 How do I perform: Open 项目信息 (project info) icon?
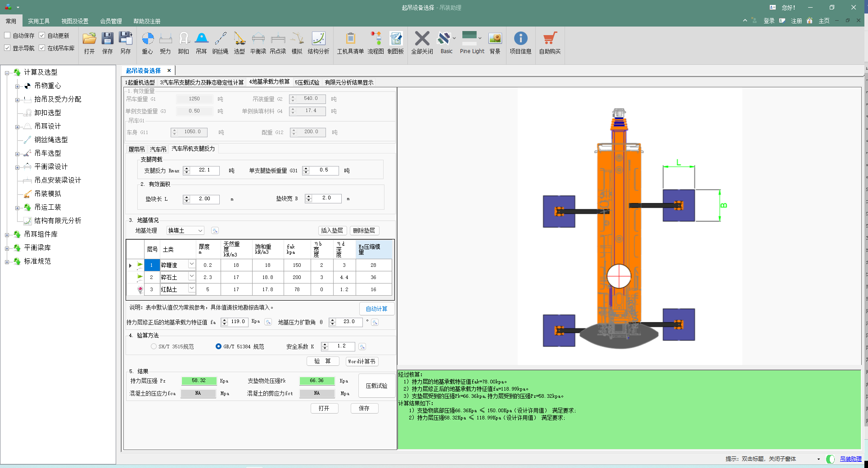(520, 39)
